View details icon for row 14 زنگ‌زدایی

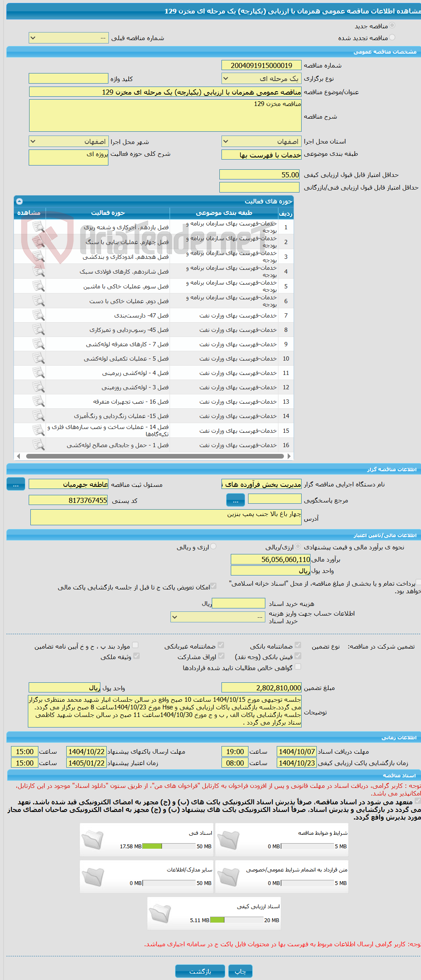[x=38, y=416]
